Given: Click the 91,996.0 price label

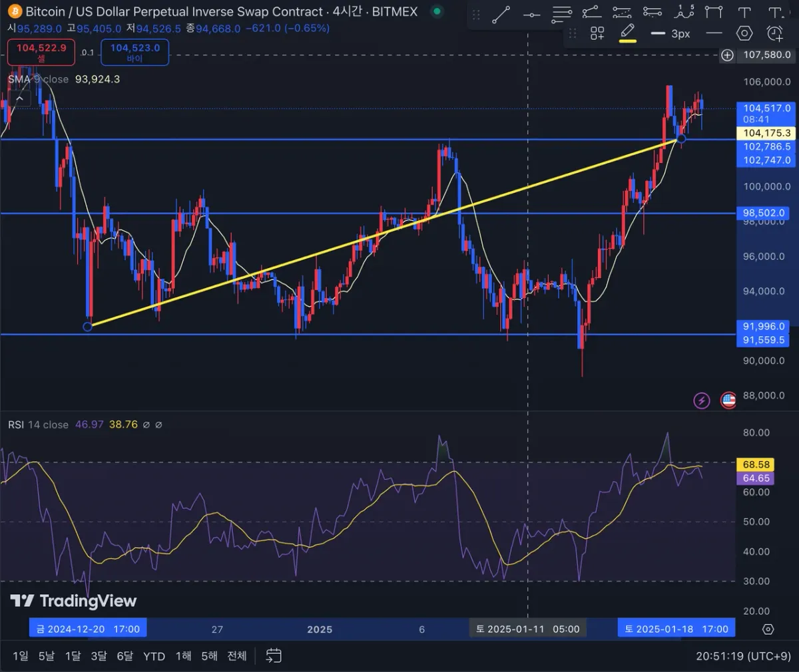Looking at the screenshot, I should tap(764, 326).
